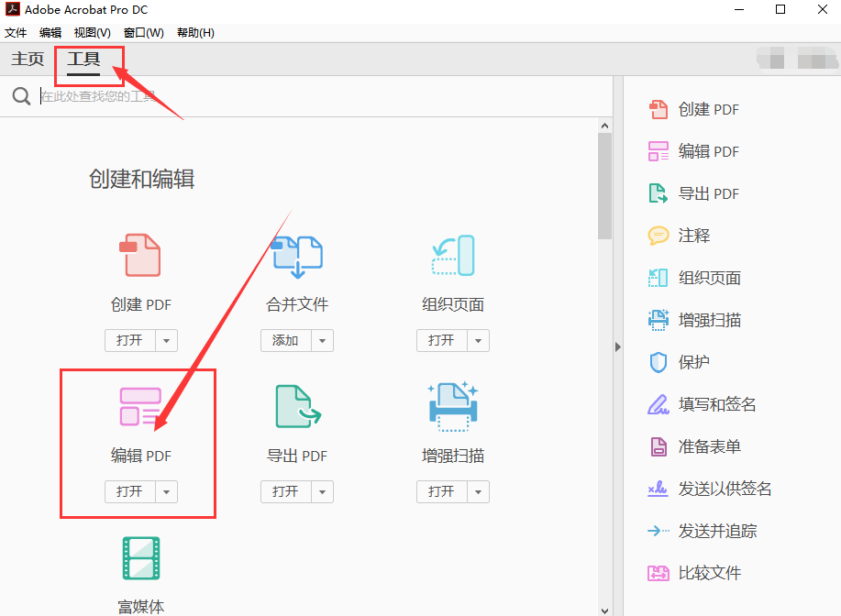Open the 填写和签名 pen icon

658,404
